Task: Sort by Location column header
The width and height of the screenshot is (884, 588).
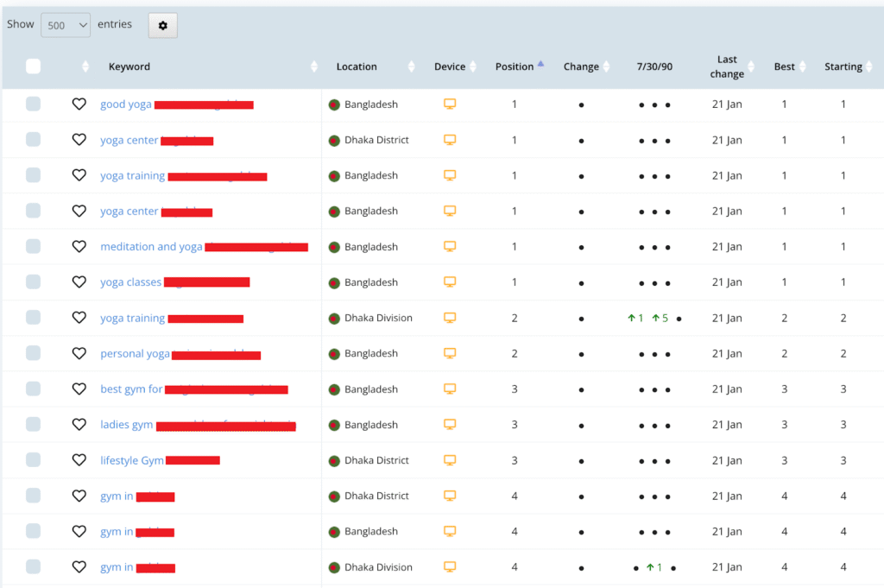Action: [x=357, y=66]
